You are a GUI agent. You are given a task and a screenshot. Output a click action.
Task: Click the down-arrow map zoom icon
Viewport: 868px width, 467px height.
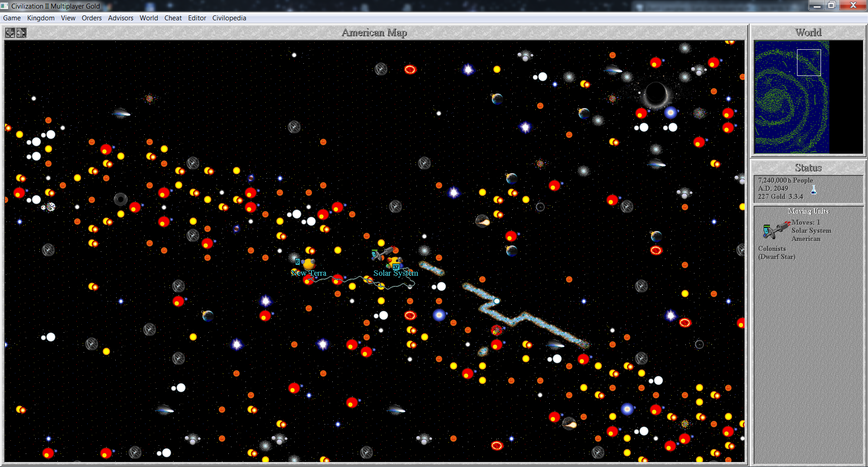tap(10, 33)
